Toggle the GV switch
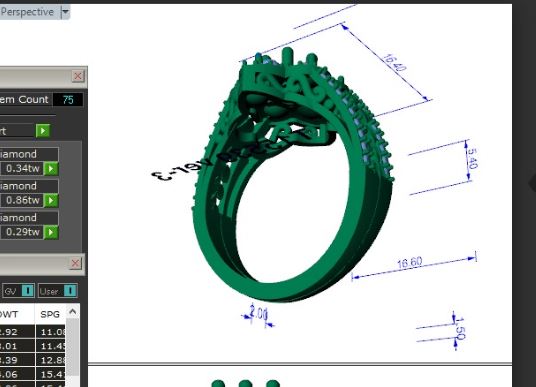Viewport: 536px width, 387px height. [x=28, y=291]
